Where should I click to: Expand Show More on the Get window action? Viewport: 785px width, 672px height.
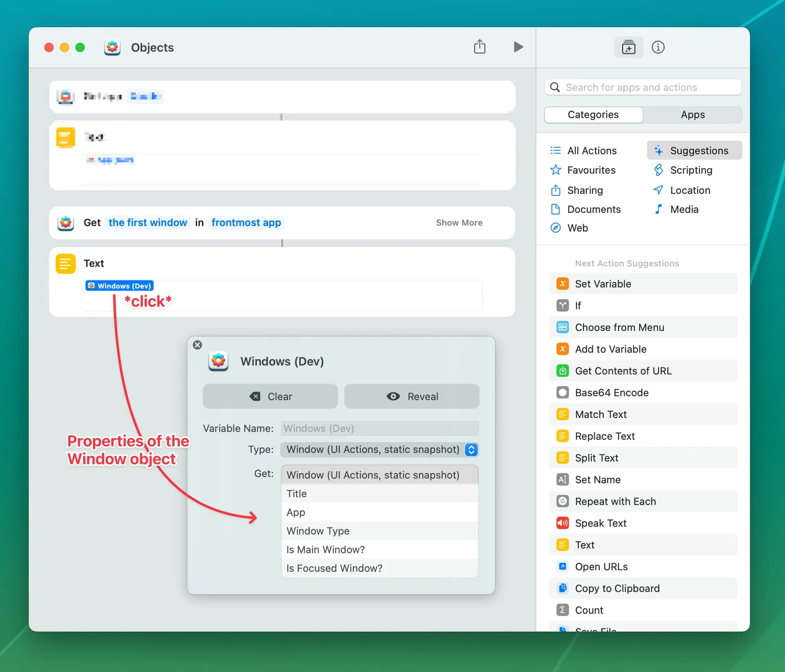tap(459, 223)
